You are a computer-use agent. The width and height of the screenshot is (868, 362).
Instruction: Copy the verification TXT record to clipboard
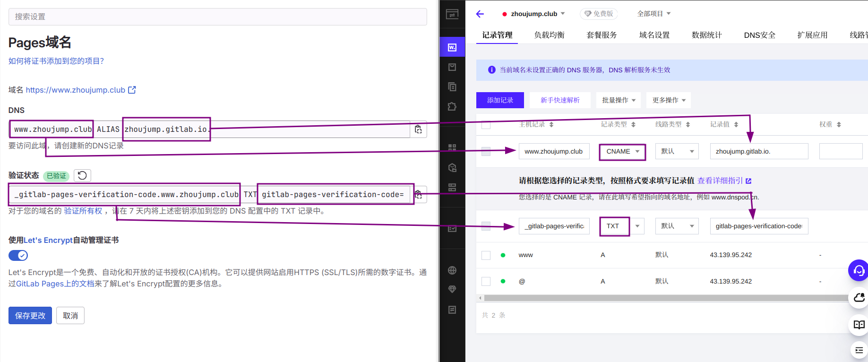click(x=418, y=194)
